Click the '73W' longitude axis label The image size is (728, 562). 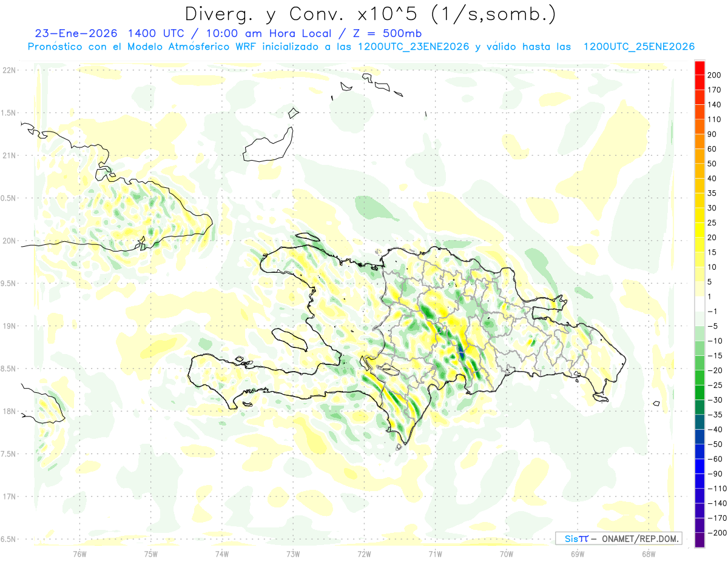click(293, 554)
